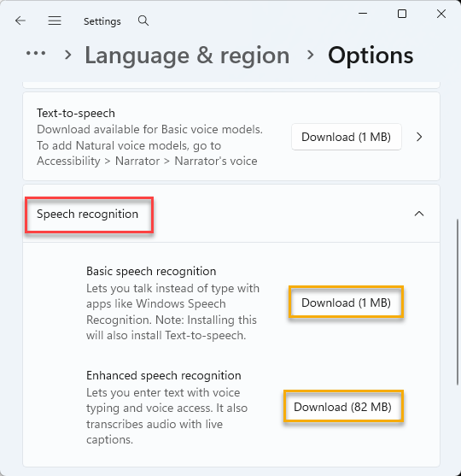This screenshot has width=461, height=476.
Task: Select the Text-to-speech heading
Action: [76, 114]
